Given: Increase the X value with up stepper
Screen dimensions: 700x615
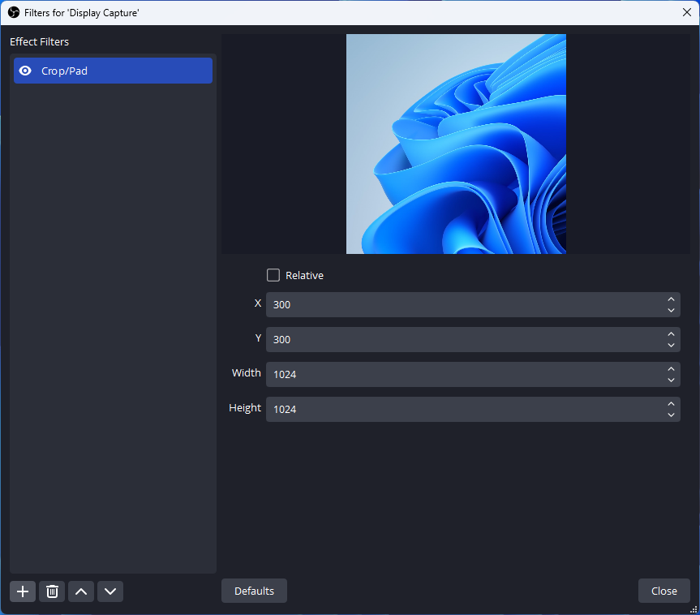Looking at the screenshot, I should [x=671, y=299].
